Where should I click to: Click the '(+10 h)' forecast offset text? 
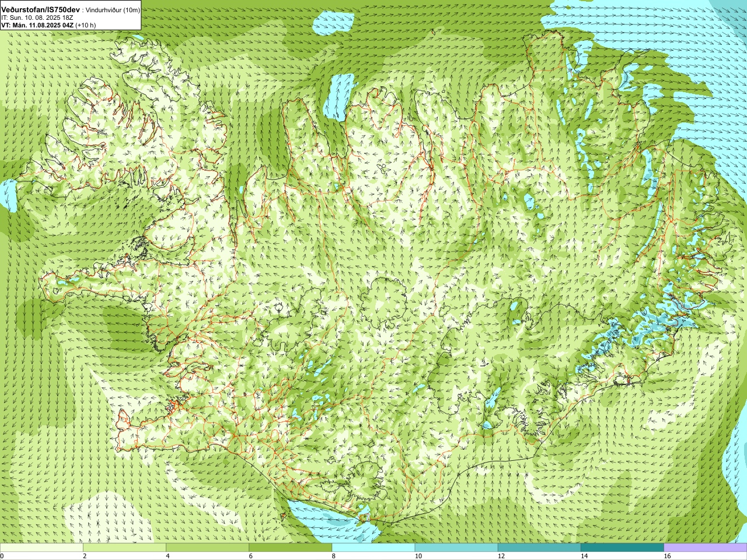click(x=86, y=25)
